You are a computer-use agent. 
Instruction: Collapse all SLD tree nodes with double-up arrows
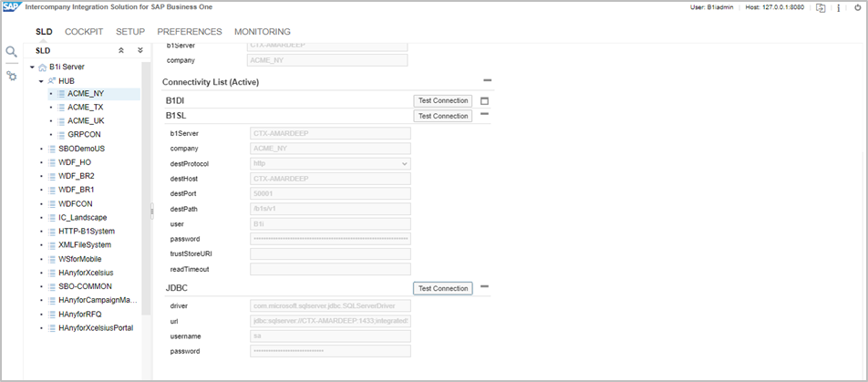point(122,51)
